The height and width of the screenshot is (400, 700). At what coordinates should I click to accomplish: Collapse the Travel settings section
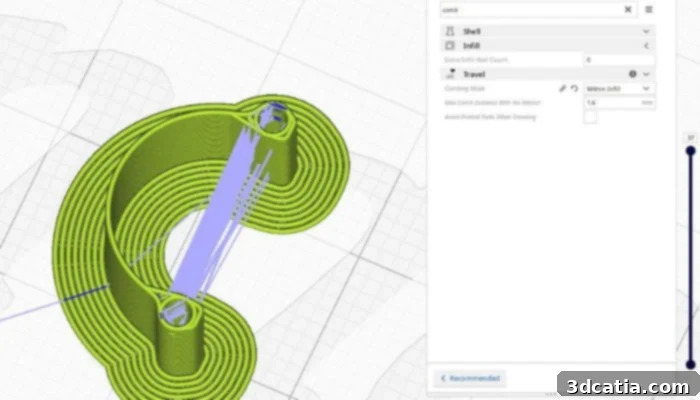click(646, 74)
